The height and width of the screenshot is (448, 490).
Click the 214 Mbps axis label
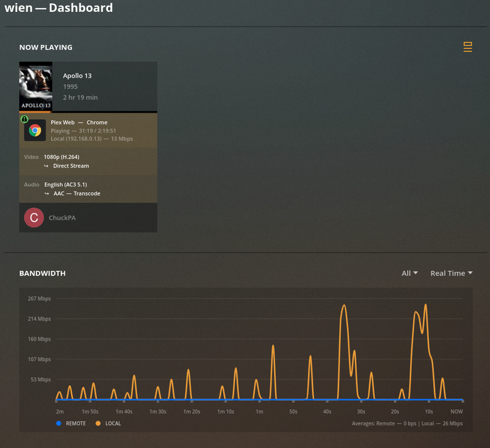tap(39, 319)
